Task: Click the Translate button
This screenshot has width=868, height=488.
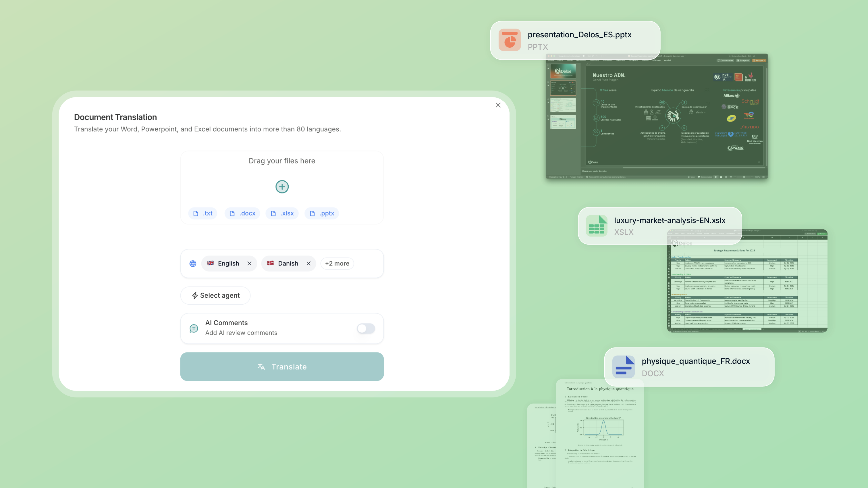Action: point(282,367)
